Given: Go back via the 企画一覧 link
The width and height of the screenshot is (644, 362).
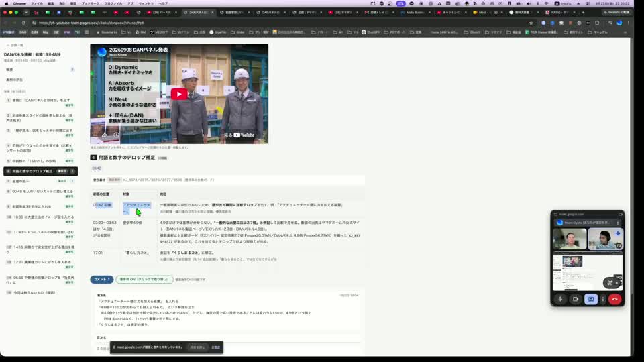Looking at the screenshot, I should coord(15,45).
